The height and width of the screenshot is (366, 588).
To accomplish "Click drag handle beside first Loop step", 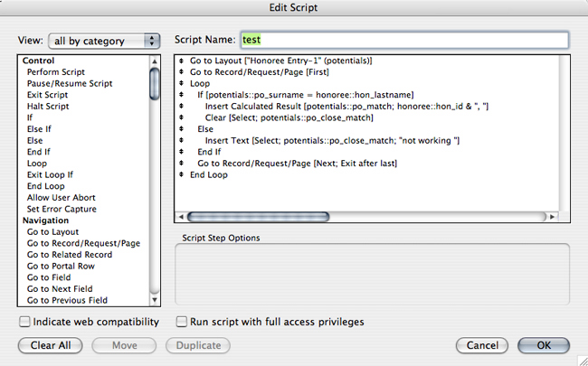I will tap(182, 83).
